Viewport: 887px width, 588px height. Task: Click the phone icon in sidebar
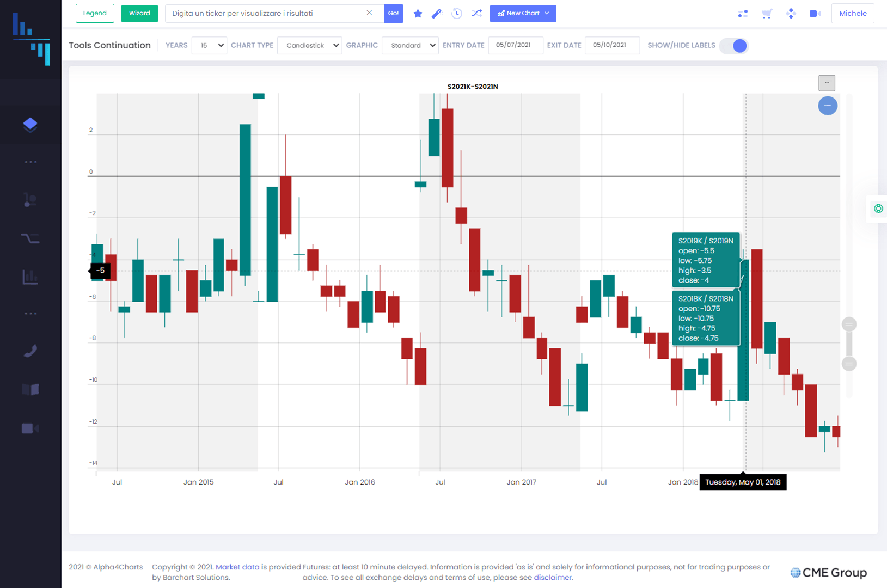click(x=30, y=351)
